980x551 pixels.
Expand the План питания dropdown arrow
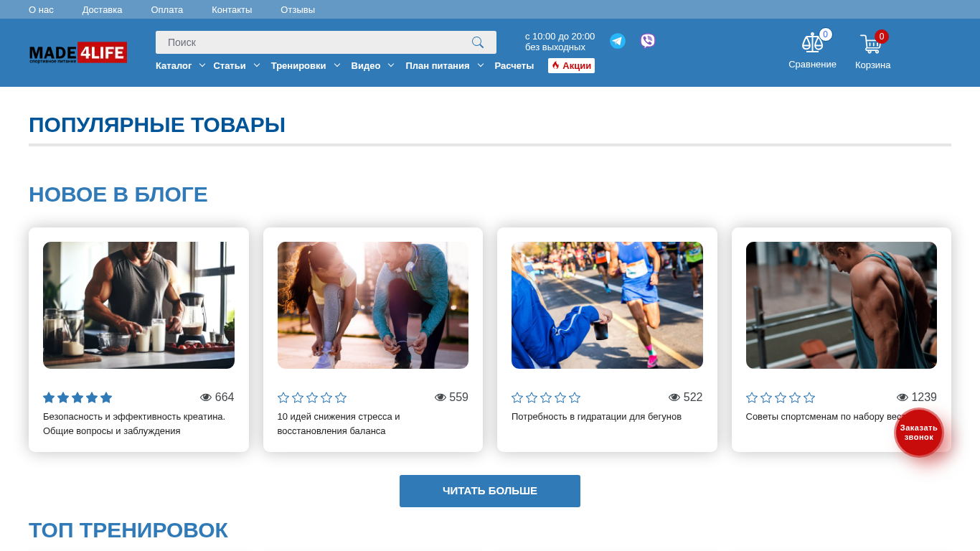pyautogui.click(x=481, y=65)
